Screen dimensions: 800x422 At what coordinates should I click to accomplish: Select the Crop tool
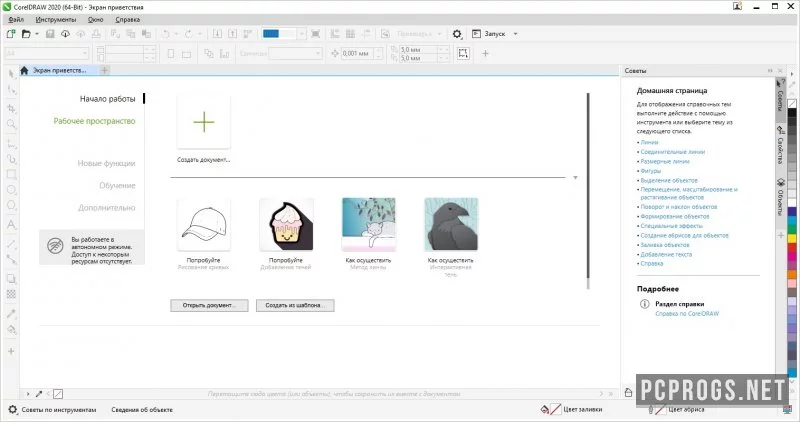click(x=11, y=108)
